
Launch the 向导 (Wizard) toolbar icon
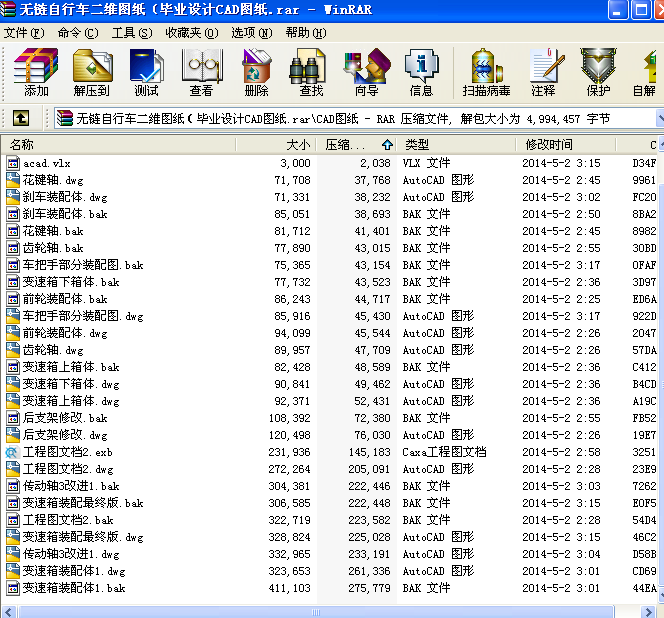[366, 72]
